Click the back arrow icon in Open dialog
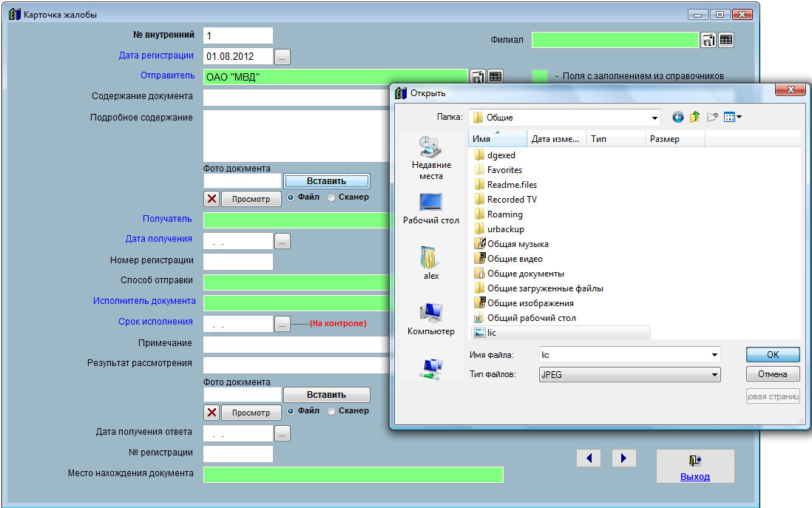812x508 pixels. 678,117
